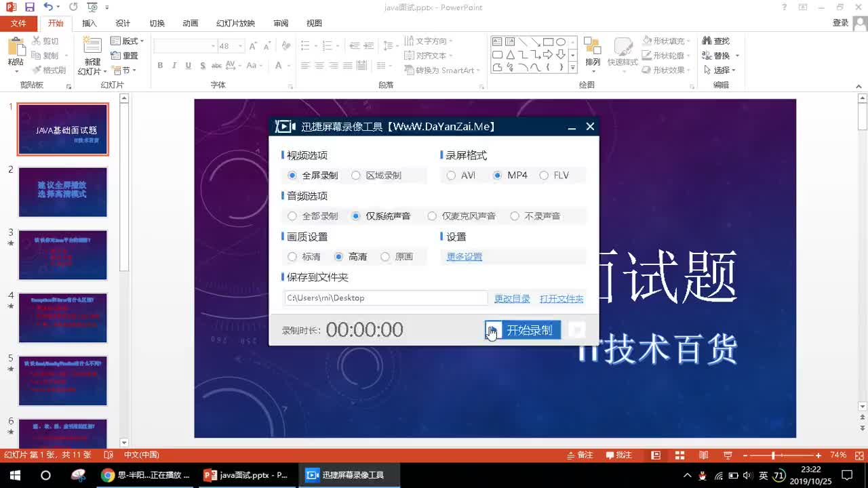Open 查找 find with binoculars icon
The width and height of the screenshot is (868, 488).
[716, 41]
